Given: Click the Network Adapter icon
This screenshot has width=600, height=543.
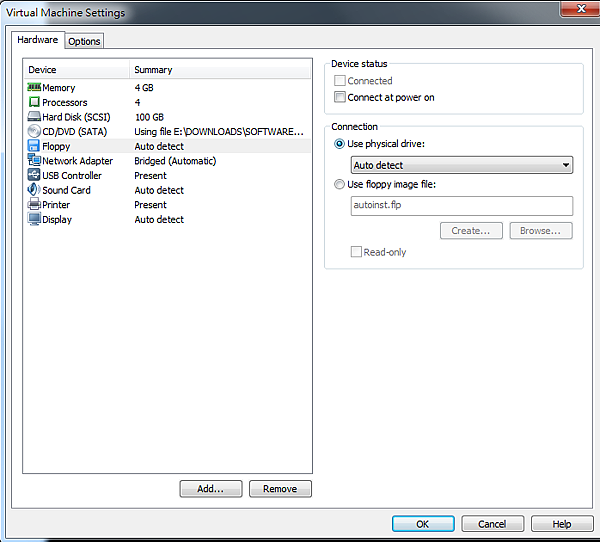Looking at the screenshot, I should point(34,160).
